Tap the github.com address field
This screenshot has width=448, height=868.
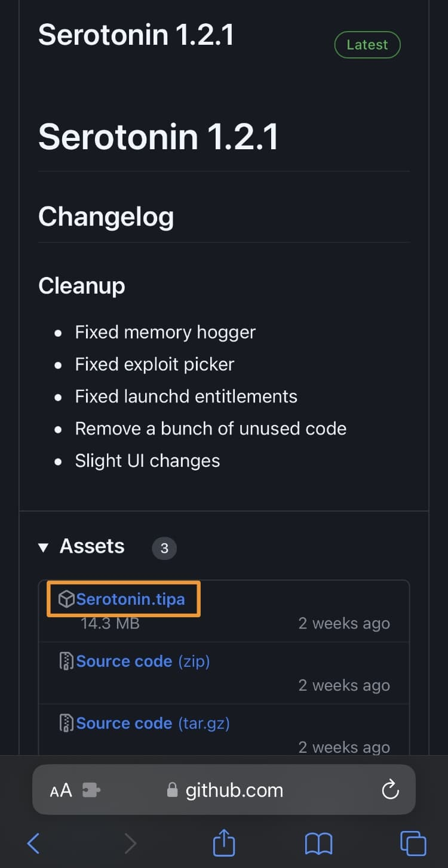(224, 790)
